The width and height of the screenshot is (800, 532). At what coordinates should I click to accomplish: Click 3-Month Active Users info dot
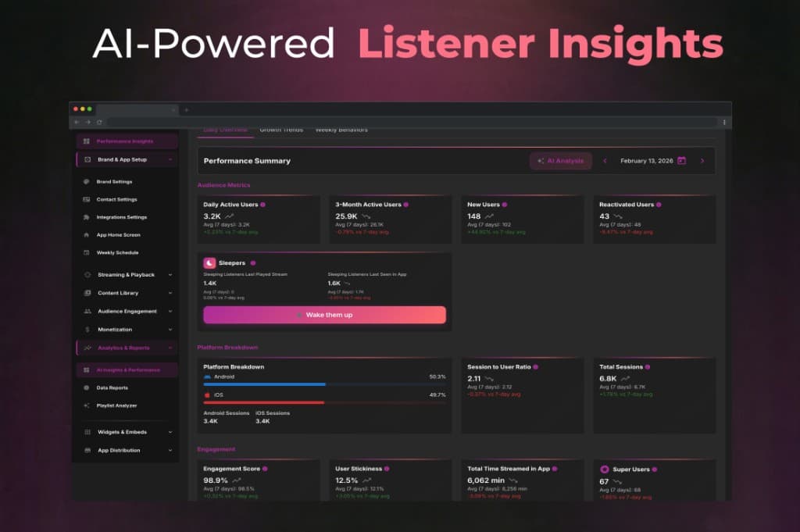coord(406,205)
